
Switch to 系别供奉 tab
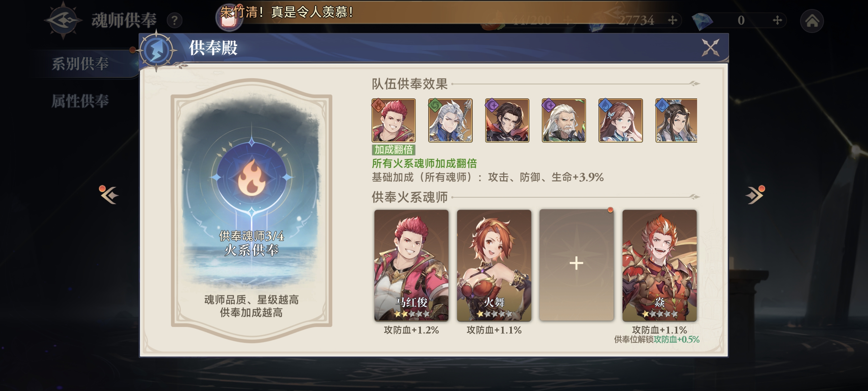pos(80,64)
